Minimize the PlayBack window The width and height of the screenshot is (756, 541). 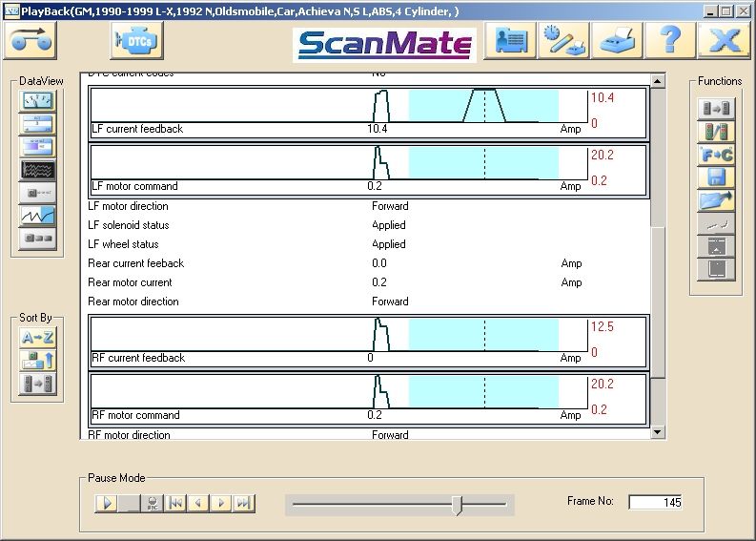(x=708, y=11)
